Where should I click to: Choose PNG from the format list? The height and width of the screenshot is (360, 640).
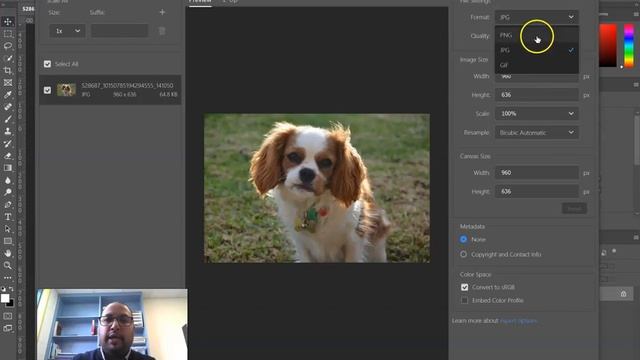pos(537,35)
